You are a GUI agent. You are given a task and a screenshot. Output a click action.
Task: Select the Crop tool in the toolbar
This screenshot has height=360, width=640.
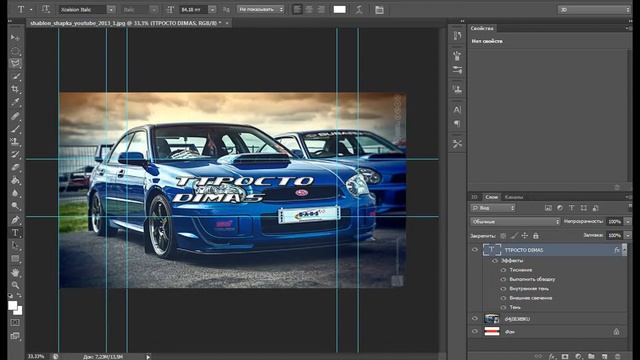(15, 89)
